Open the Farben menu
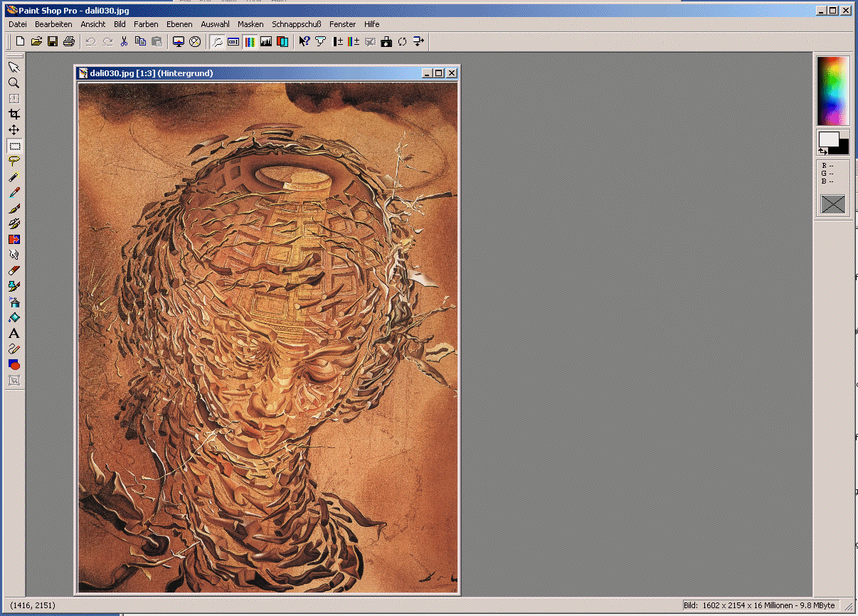Screen dimensions: 858x616 pyautogui.click(x=146, y=24)
